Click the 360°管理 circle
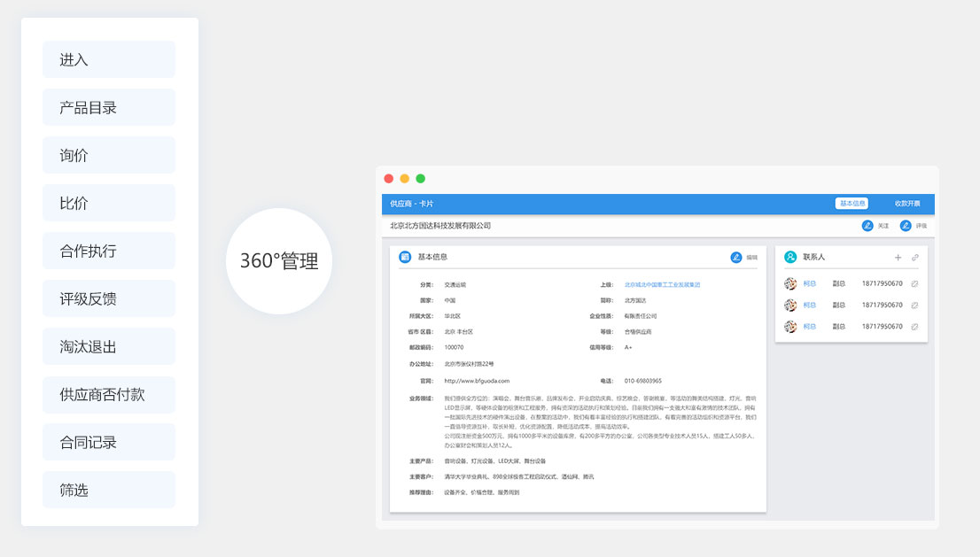 click(x=279, y=261)
